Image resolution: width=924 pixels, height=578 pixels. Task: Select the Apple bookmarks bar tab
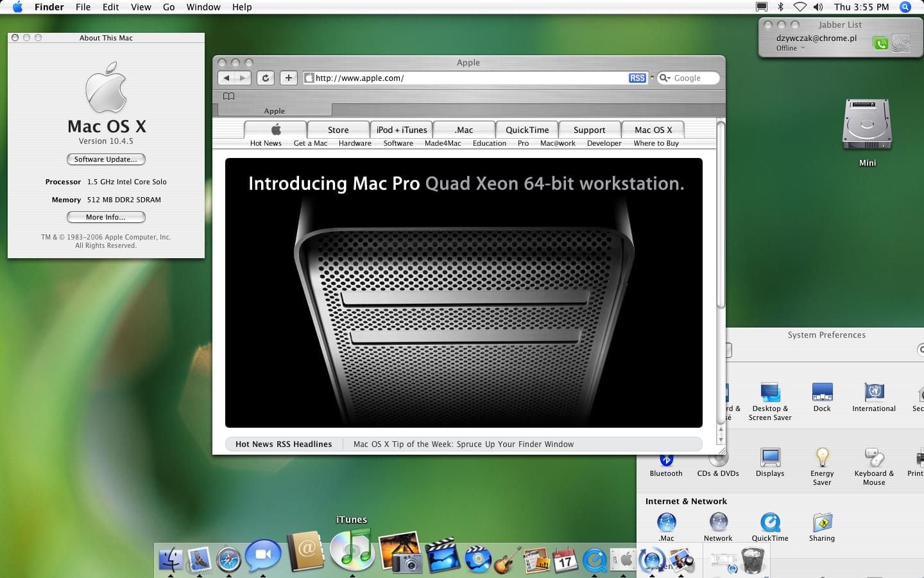(x=274, y=110)
